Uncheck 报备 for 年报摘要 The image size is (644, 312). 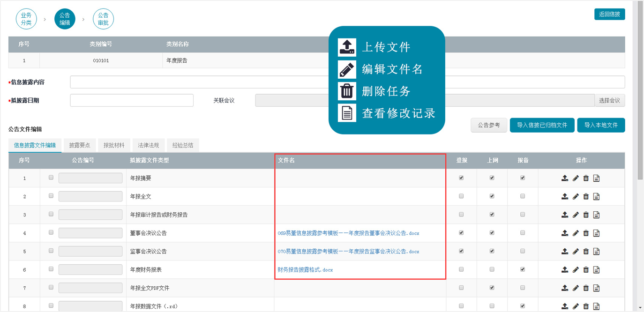coord(523,178)
